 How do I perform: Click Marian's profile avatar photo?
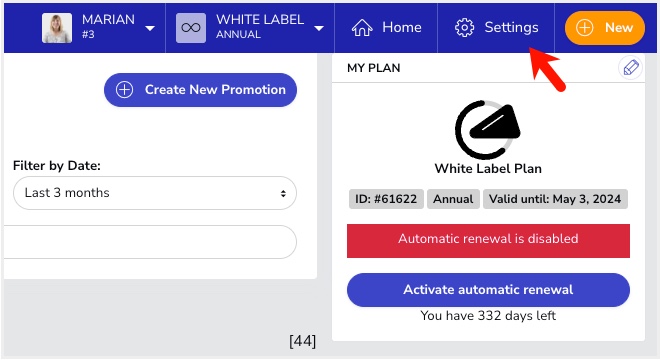click(57, 28)
